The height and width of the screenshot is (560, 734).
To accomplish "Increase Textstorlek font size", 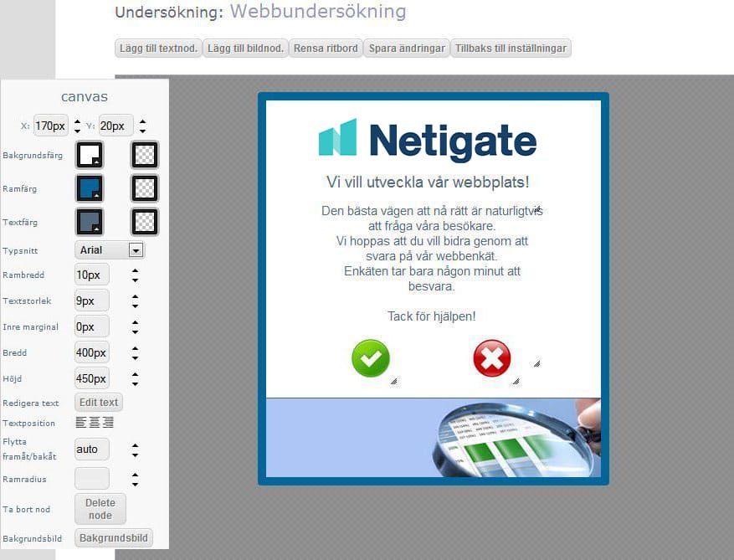I will (x=136, y=296).
